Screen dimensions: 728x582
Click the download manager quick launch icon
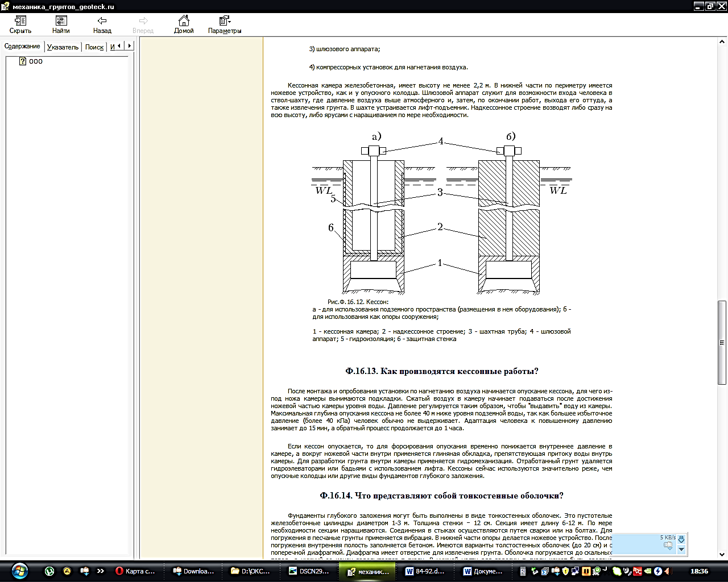tap(85, 571)
